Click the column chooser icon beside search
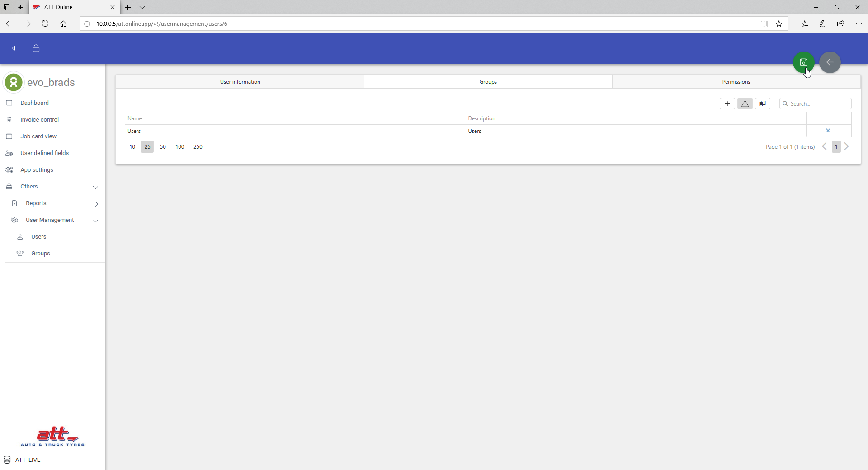Screen dimensions: 868x470 (762, 104)
